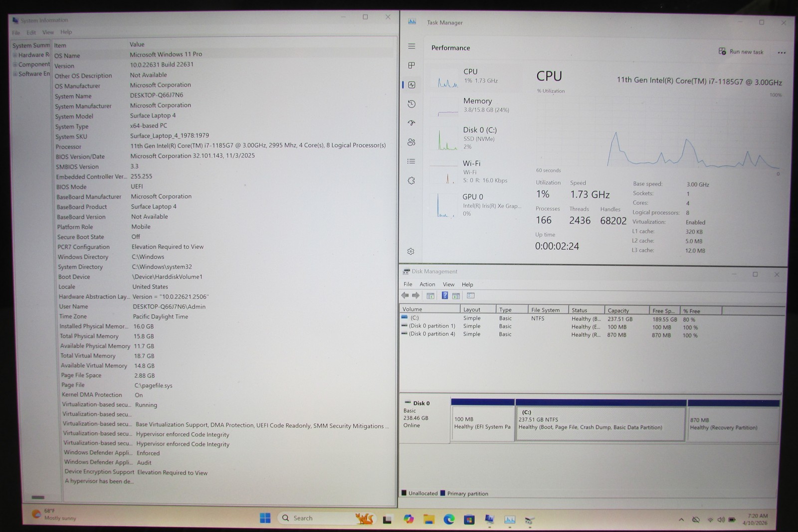Open Task Manager hamburger navigation menu
798x532 pixels.
click(411, 46)
